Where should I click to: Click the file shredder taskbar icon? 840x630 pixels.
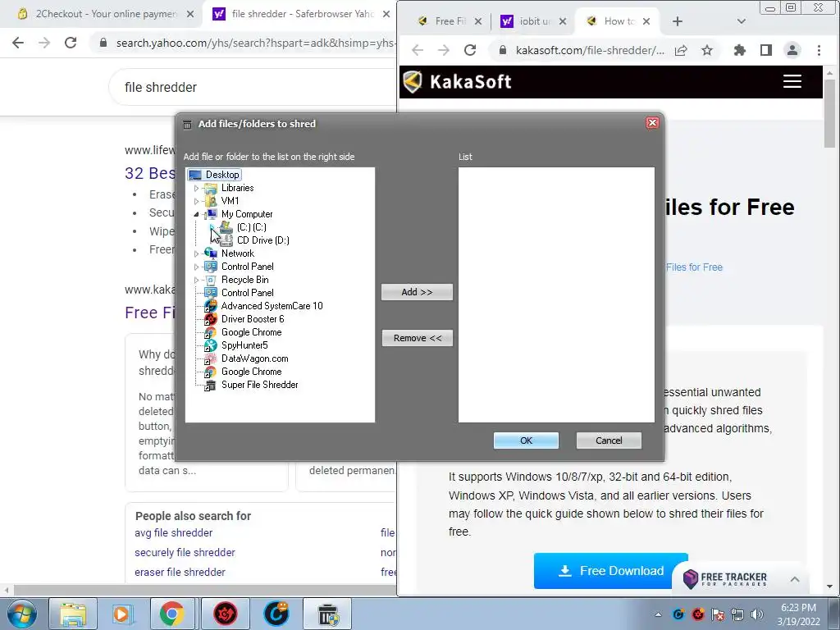click(327, 614)
